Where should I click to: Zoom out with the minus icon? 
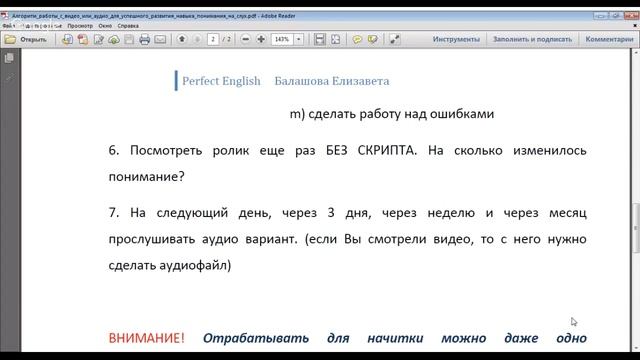click(x=245, y=39)
